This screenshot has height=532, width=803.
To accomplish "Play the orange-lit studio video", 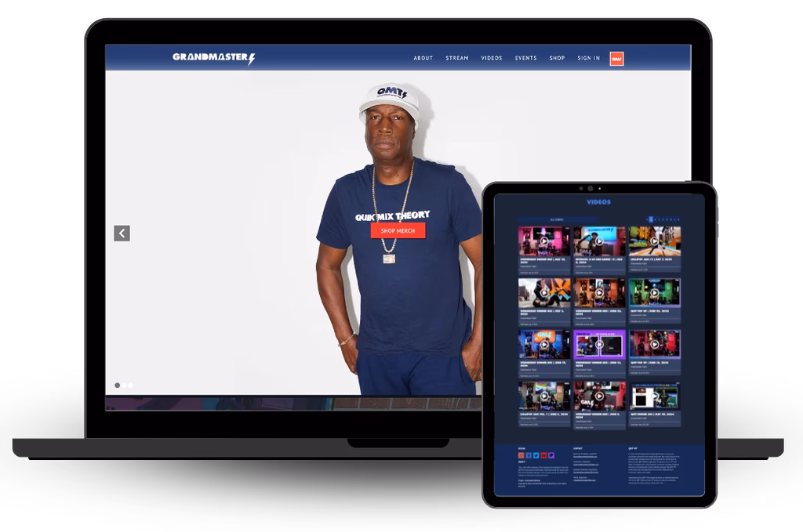I will tap(599, 292).
